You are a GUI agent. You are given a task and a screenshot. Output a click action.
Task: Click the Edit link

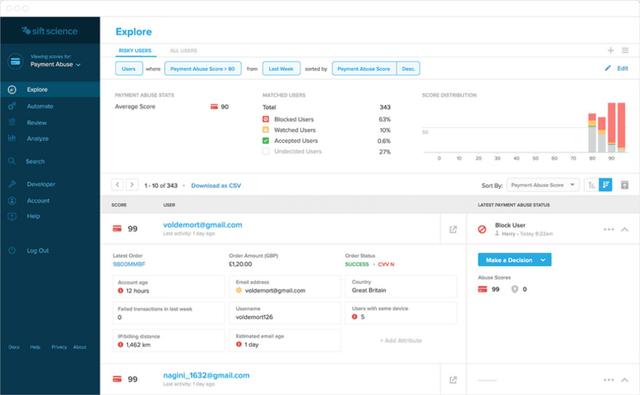coord(622,68)
